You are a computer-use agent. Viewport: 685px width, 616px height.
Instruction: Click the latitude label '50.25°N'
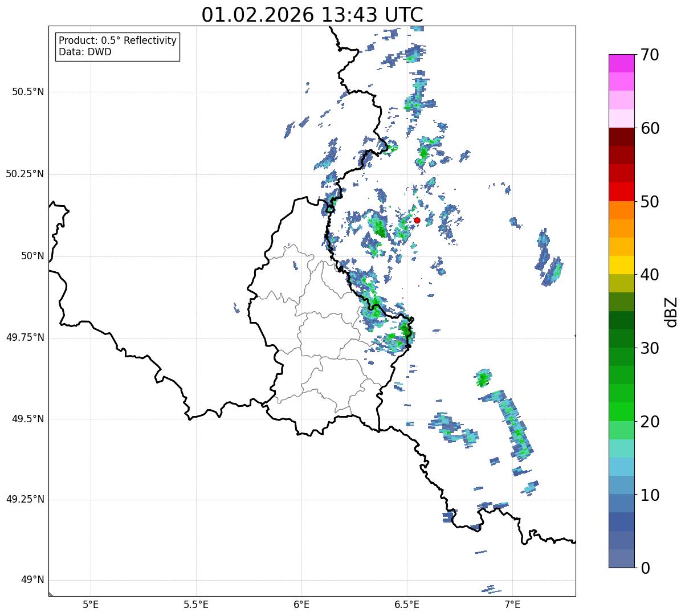point(25,174)
